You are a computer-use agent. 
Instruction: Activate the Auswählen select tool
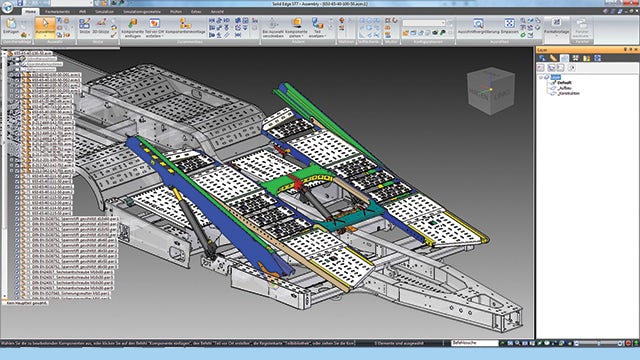[x=45, y=25]
